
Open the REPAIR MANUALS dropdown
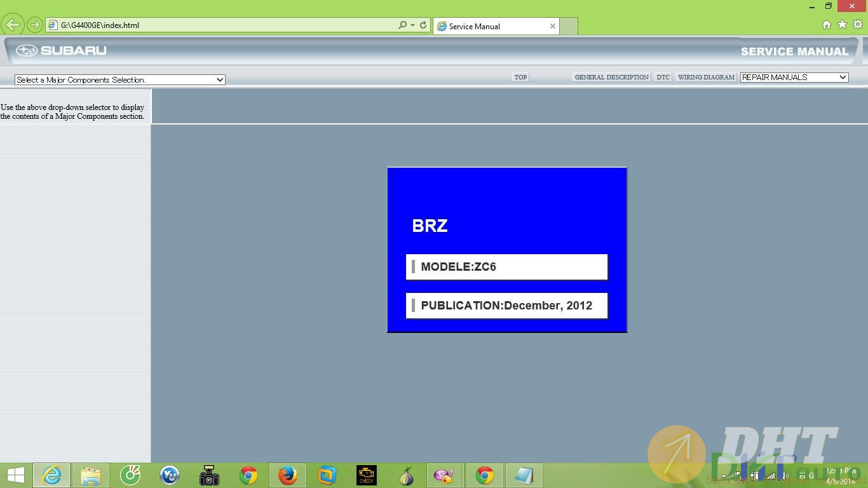click(794, 77)
